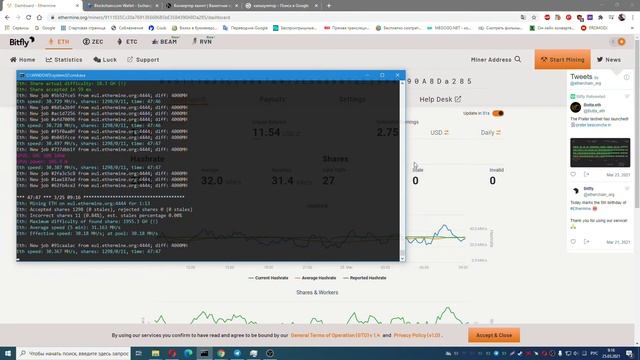Viewport: 640px width, 360px height.
Task: Open File Explorer from taskbar
Action: pos(156,353)
